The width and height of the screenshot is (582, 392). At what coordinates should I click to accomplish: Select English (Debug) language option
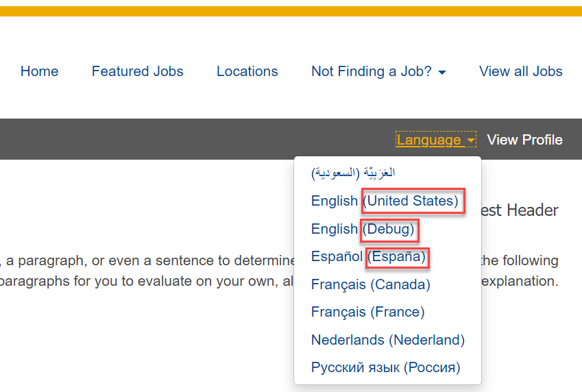[363, 229]
